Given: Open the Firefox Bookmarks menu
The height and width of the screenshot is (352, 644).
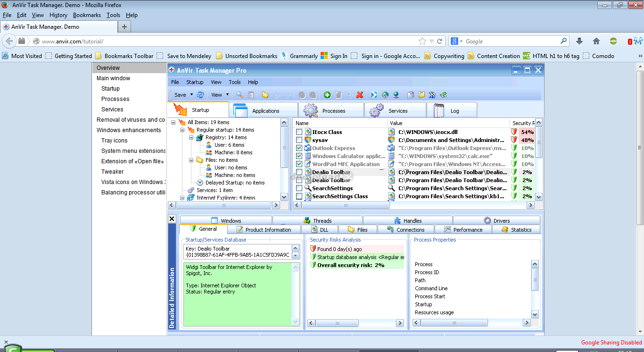Looking at the screenshot, I should pyautogui.click(x=87, y=15).
